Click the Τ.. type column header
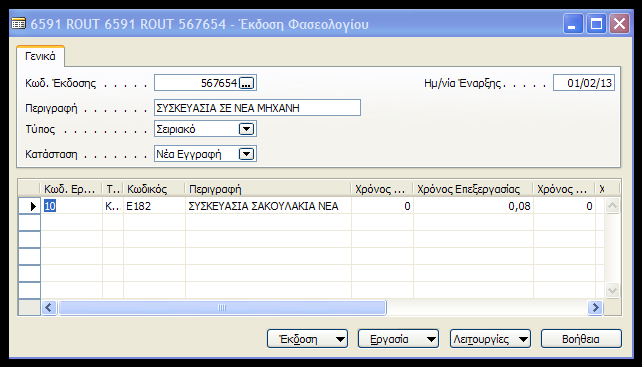Image resolution: width=642 pixels, height=367 pixels. pyautogui.click(x=113, y=189)
